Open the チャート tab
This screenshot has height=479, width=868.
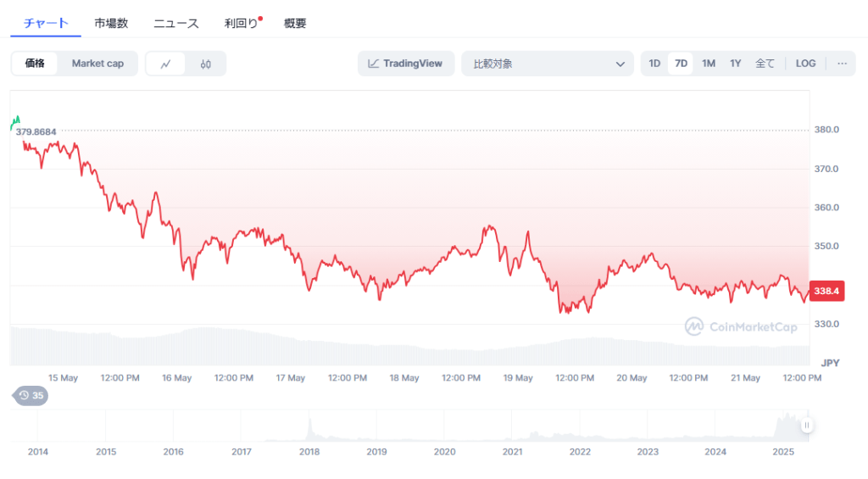(46, 23)
